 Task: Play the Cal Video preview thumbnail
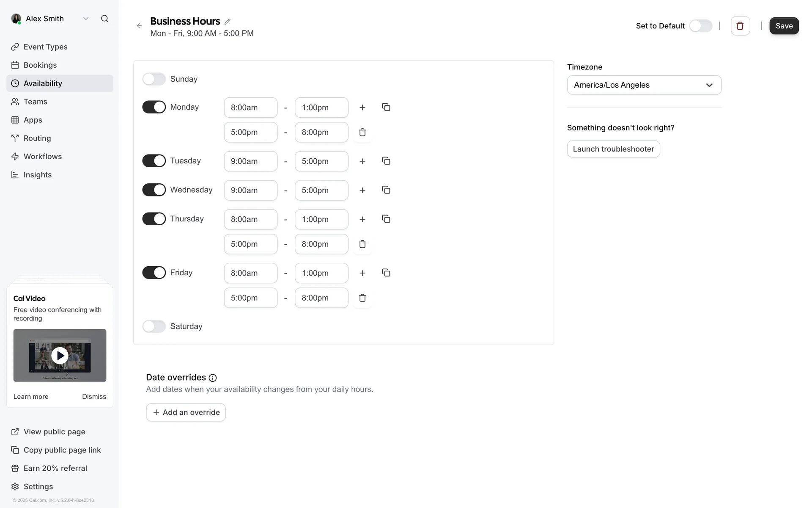(x=60, y=356)
